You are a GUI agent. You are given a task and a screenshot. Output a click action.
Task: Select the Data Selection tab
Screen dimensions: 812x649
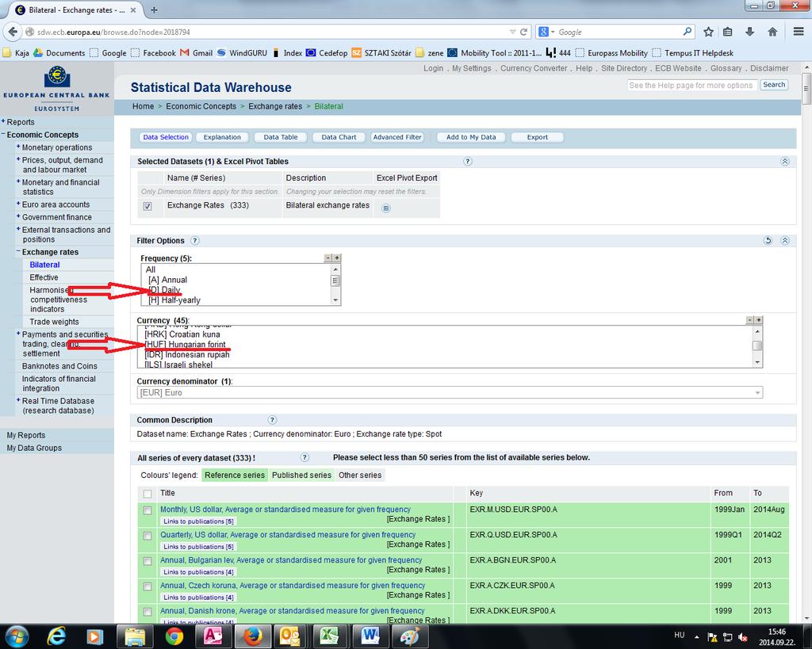pyautogui.click(x=166, y=137)
